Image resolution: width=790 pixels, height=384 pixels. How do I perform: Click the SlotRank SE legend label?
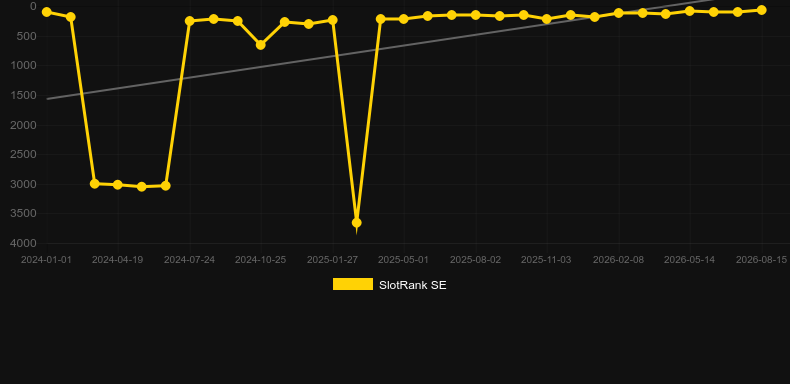point(413,285)
